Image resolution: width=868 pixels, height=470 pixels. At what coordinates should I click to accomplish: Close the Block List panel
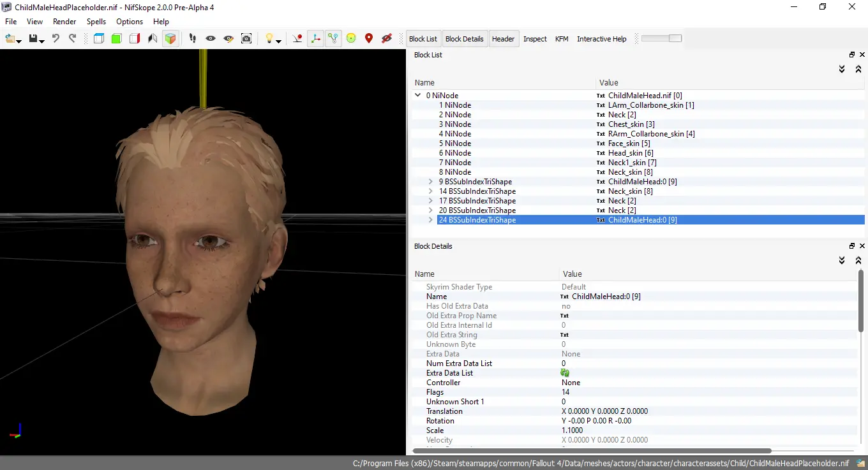(x=862, y=55)
